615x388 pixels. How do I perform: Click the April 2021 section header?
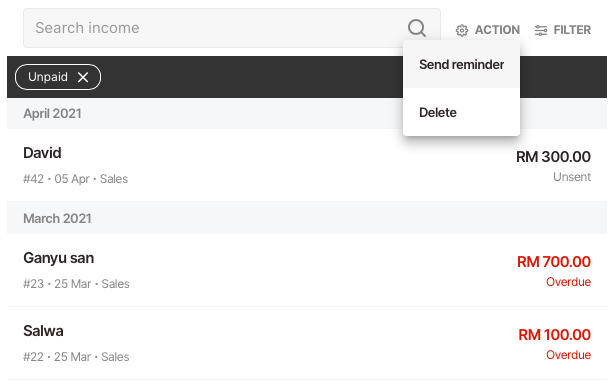pos(307,114)
